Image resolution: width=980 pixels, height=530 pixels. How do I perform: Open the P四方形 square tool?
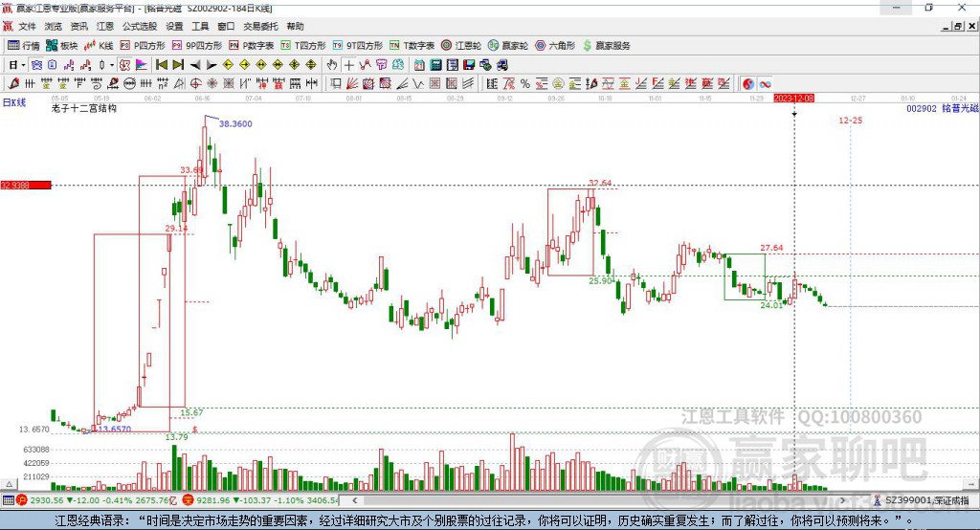(143, 46)
